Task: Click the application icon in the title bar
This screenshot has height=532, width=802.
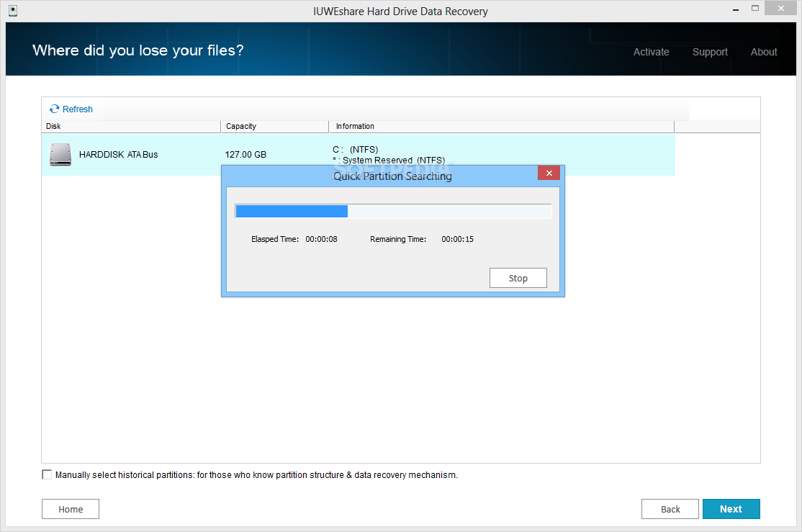Action: coord(13,11)
